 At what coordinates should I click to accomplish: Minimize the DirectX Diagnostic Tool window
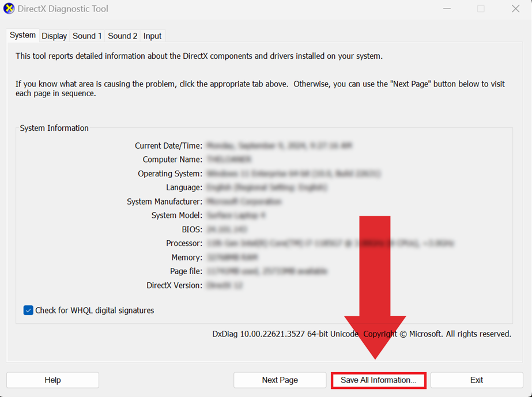click(446, 9)
